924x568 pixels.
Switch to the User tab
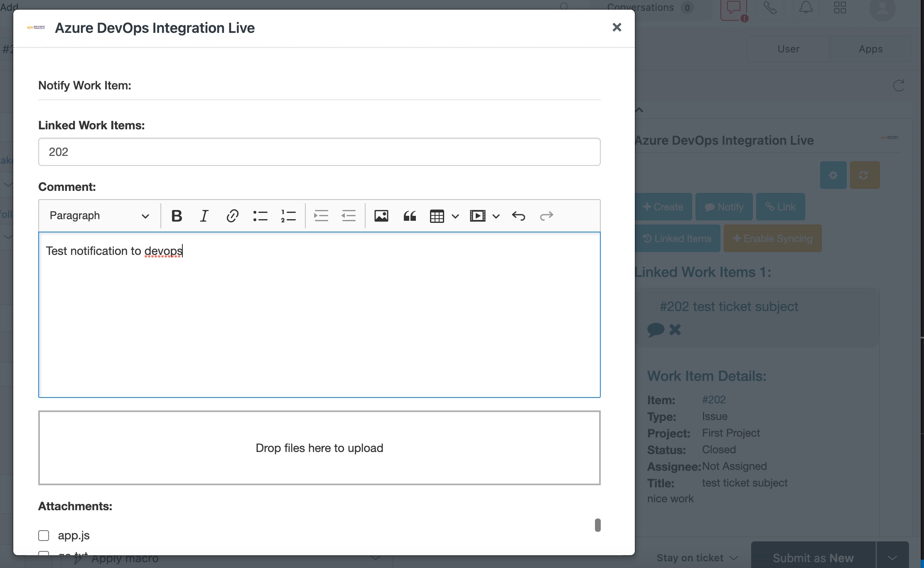click(x=788, y=49)
